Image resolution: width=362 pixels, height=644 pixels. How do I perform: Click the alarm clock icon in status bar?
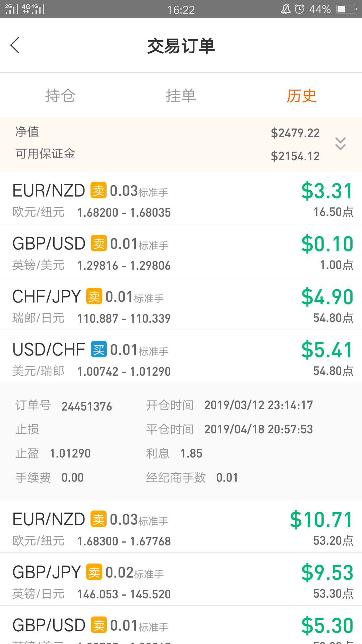pos(299,9)
